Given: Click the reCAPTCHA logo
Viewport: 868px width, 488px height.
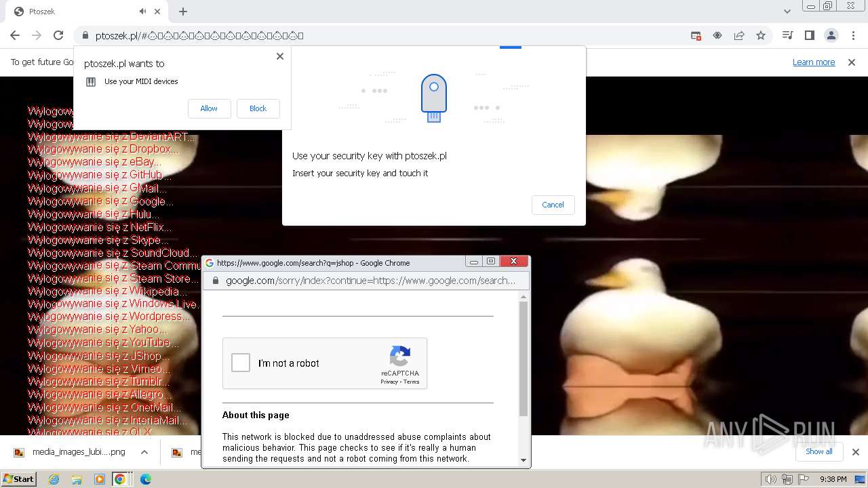Looking at the screenshot, I should [400, 357].
